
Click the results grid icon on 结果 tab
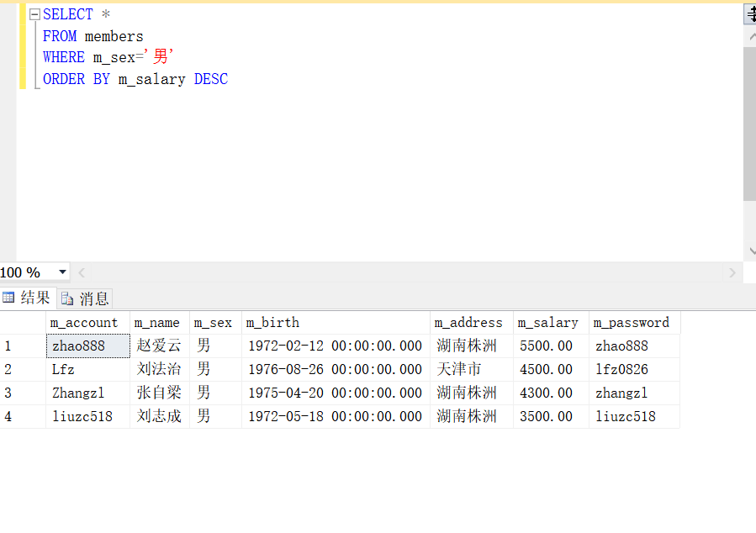pyautogui.click(x=8, y=298)
